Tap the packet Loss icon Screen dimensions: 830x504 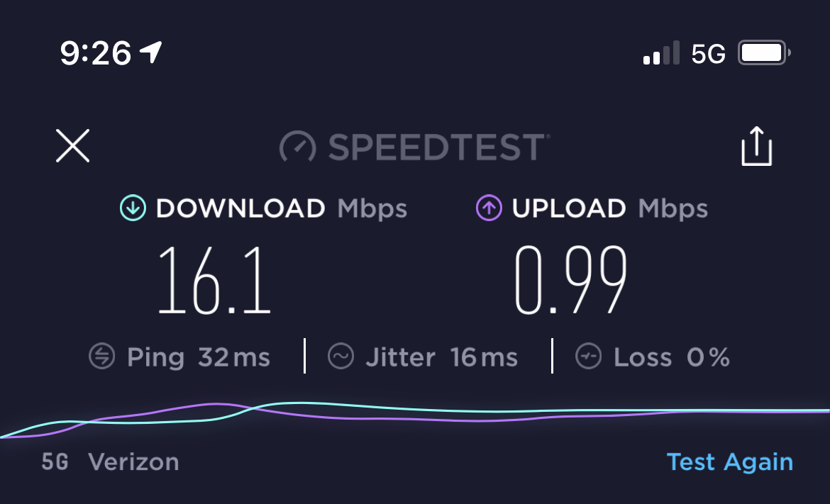(588, 356)
